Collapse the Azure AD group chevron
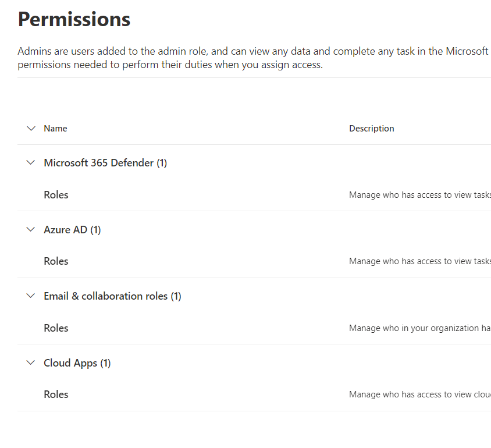 (x=31, y=229)
